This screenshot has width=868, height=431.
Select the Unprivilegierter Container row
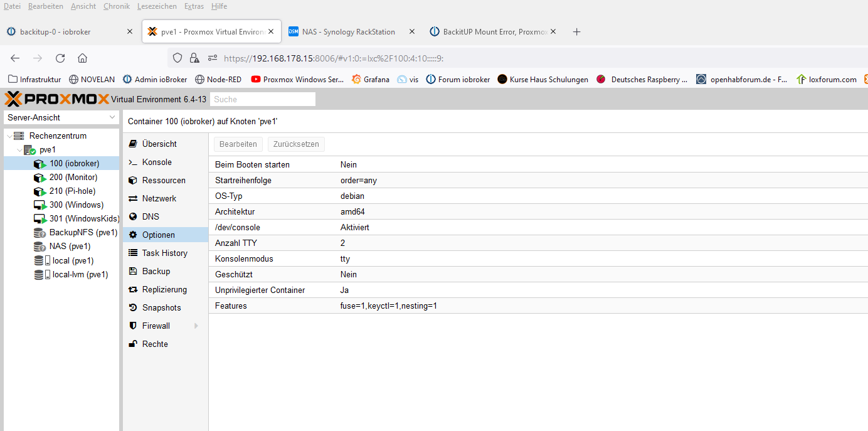538,290
